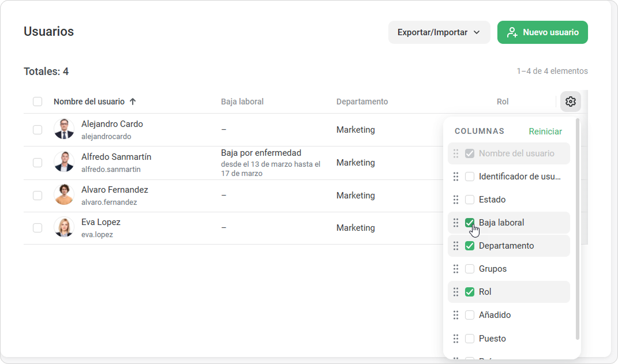
Task: Click the drag handle for Identificador de usuario
Action: tap(456, 177)
